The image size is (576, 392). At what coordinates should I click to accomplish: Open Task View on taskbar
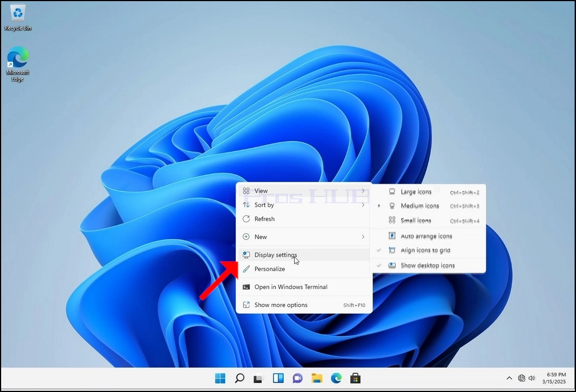259,378
